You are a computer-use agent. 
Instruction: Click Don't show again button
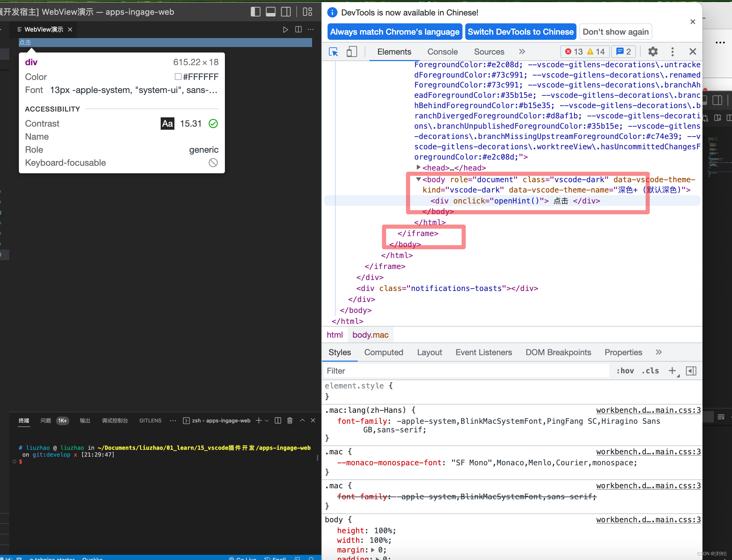tap(615, 32)
